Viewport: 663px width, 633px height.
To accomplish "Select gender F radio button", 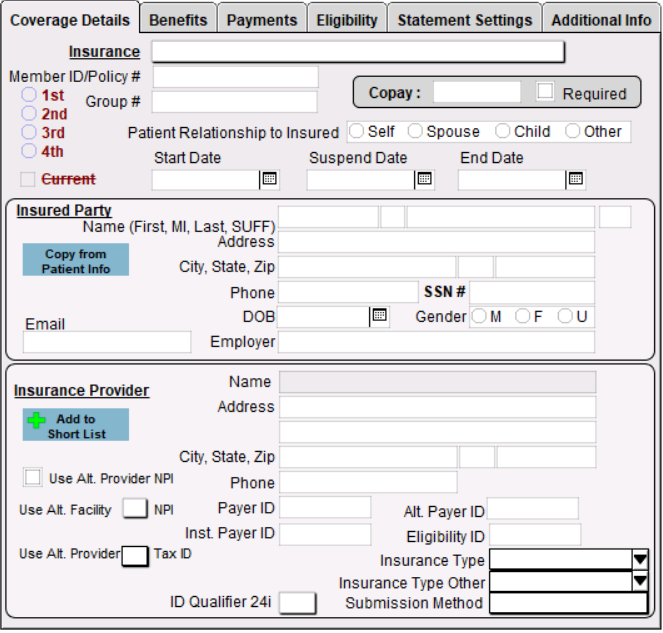I will click(522, 316).
